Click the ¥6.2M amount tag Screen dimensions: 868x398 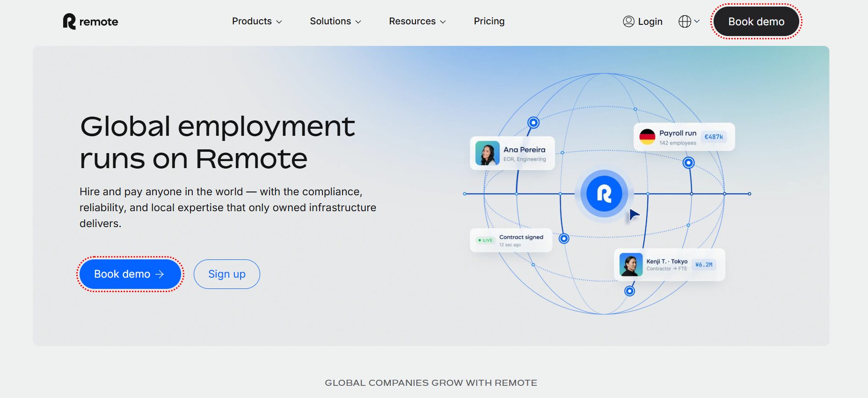(x=704, y=265)
